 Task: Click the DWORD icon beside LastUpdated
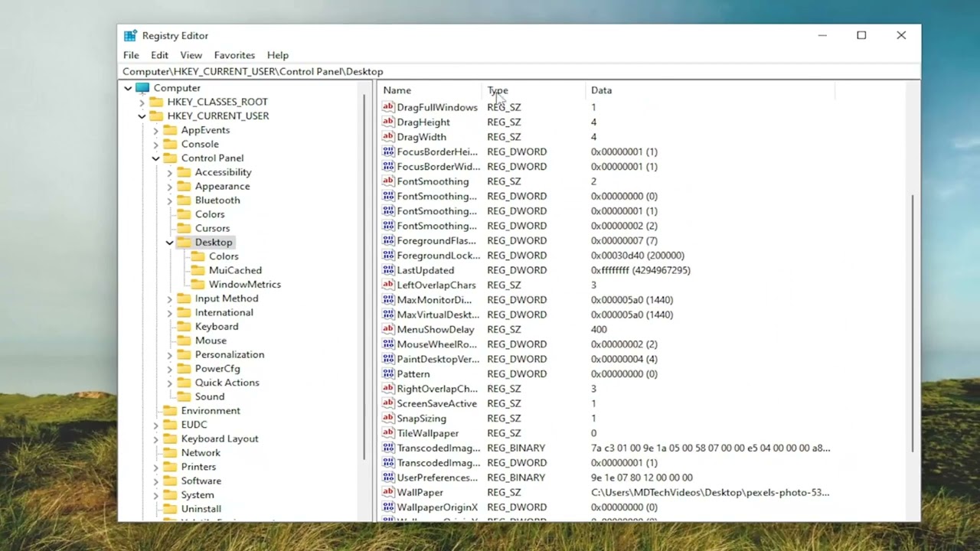(388, 270)
